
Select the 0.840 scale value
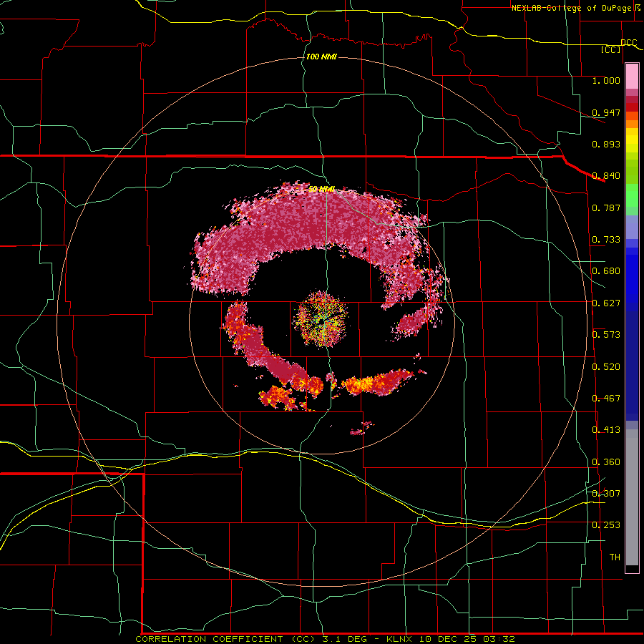(606, 176)
